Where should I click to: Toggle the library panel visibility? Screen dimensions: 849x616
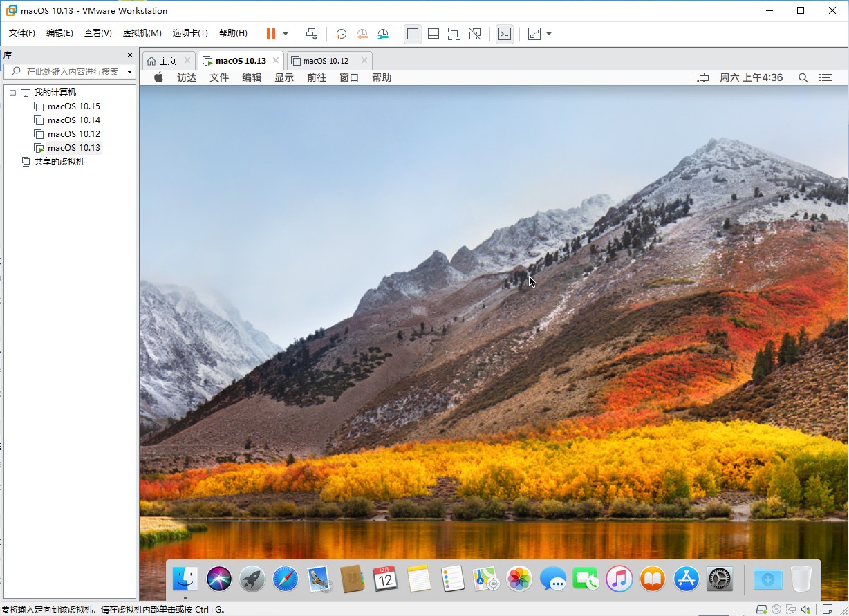click(x=413, y=33)
